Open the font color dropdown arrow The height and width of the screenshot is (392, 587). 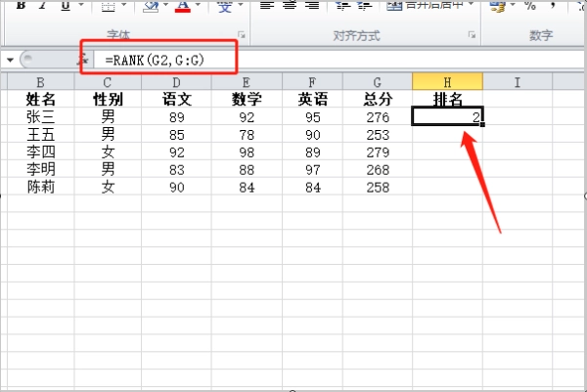tap(198, 5)
